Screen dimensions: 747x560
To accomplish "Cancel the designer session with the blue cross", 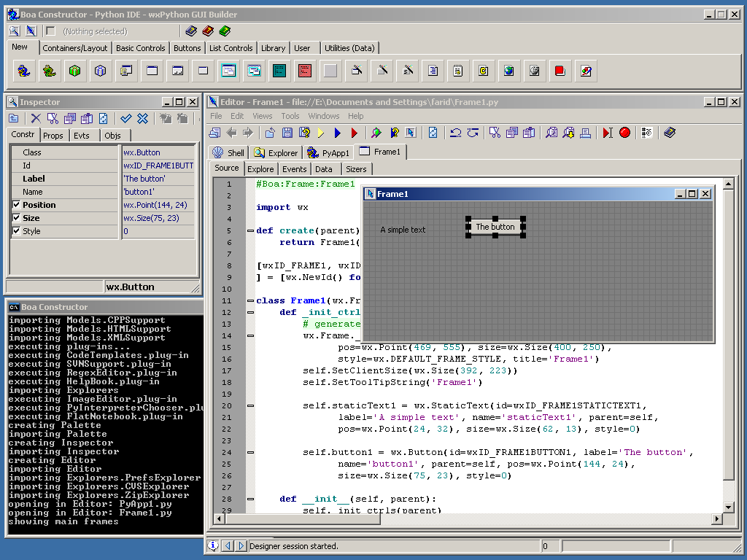I will [x=142, y=119].
